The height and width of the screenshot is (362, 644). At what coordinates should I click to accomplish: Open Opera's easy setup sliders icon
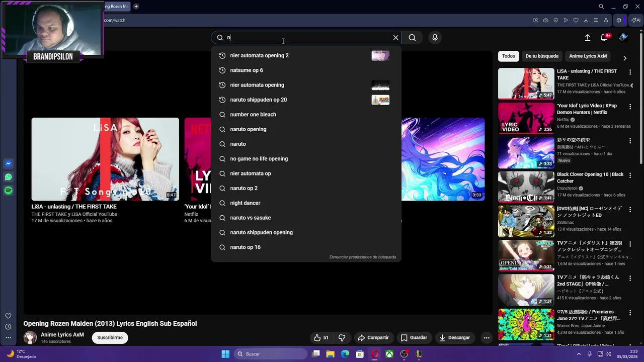[x=596, y=20]
